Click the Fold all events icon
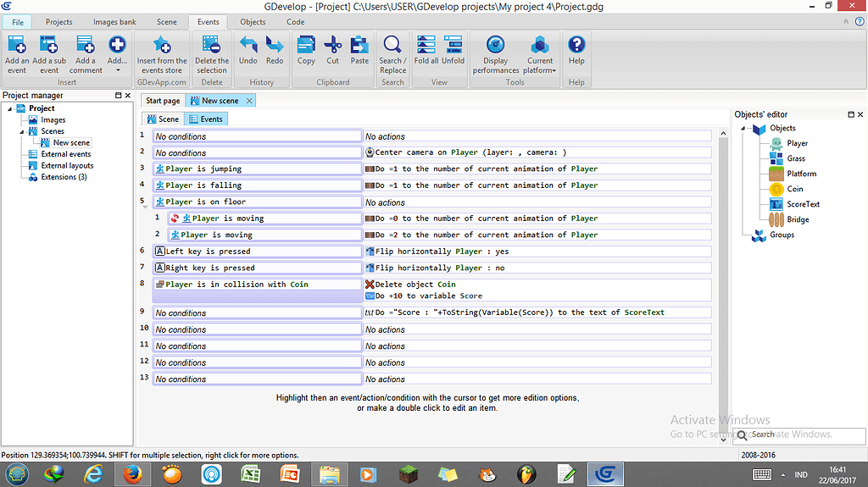 (426, 45)
